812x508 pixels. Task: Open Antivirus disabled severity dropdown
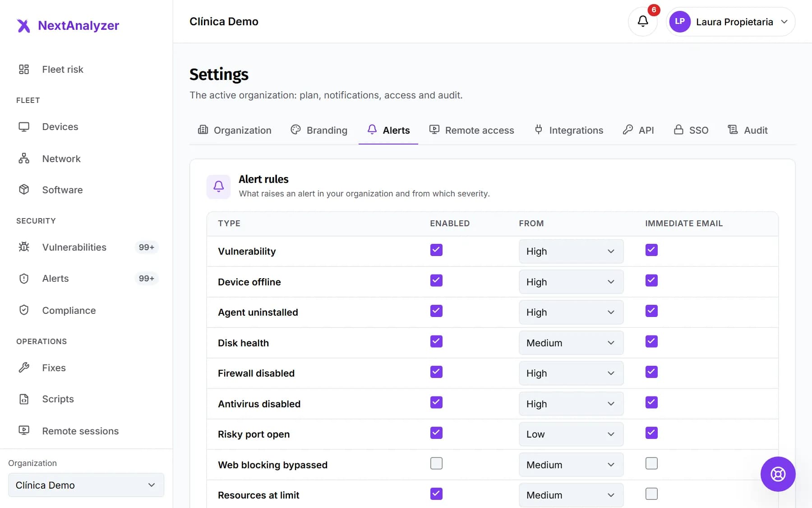571,404
